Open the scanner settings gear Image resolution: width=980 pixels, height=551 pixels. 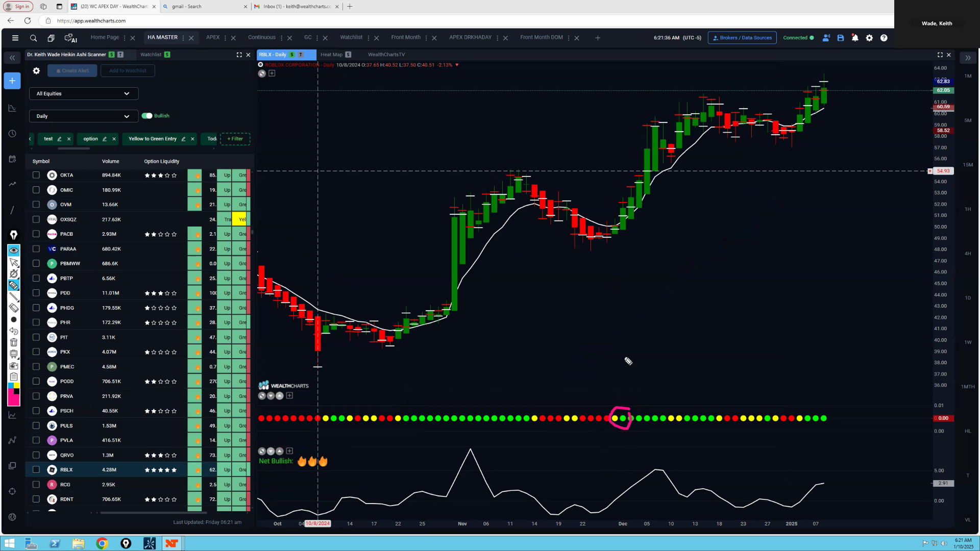tap(36, 71)
